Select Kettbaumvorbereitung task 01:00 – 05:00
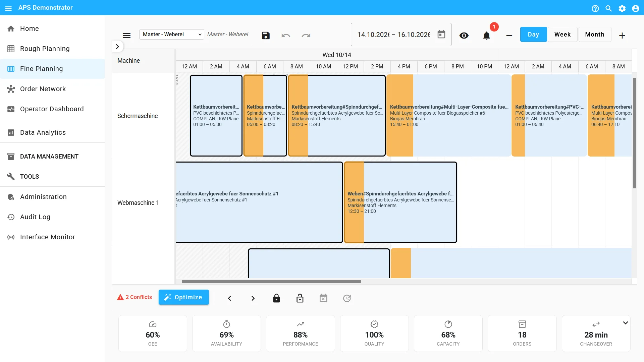This screenshot has width=644, height=362. coord(216,115)
